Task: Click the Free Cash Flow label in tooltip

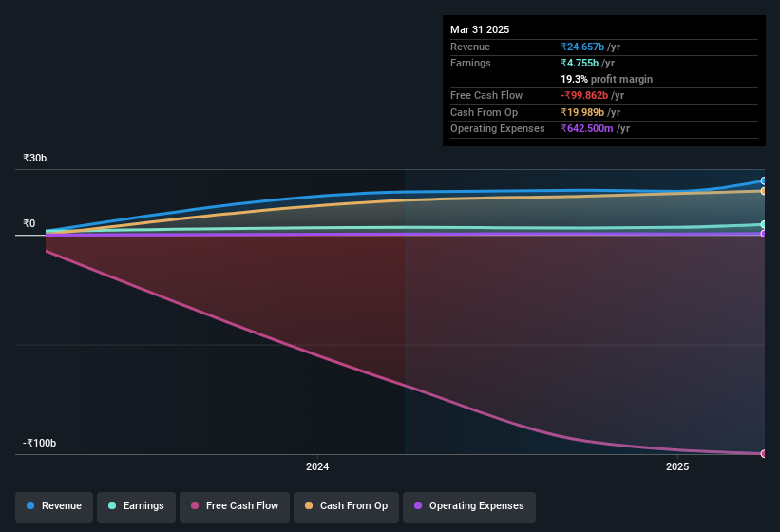Action: coord(486,95)
